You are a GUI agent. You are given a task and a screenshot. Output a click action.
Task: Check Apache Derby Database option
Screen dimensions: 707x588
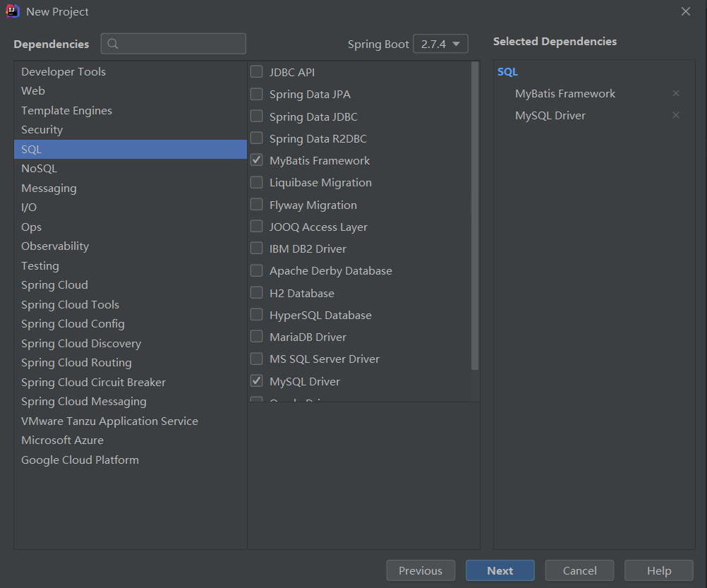tap(257, 270)
